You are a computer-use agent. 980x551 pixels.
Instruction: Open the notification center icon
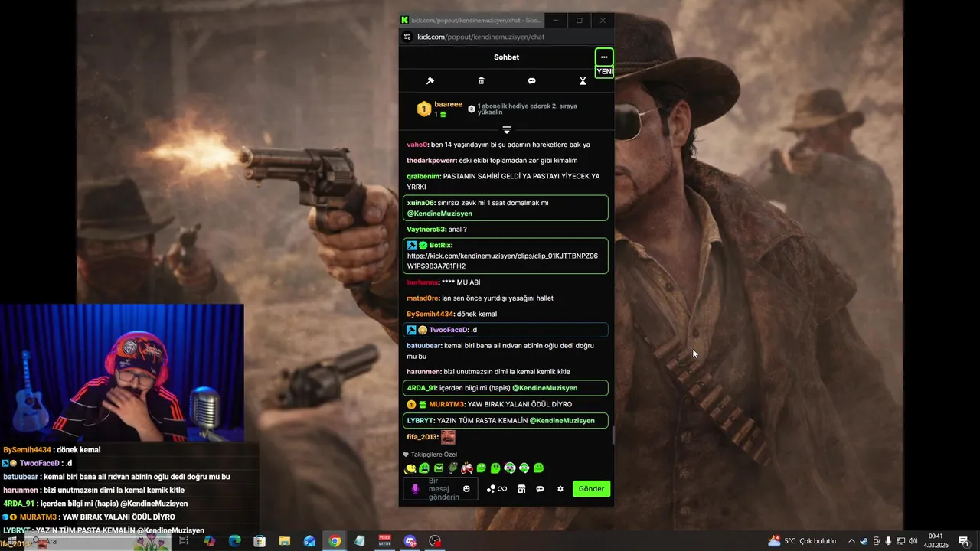963,541
